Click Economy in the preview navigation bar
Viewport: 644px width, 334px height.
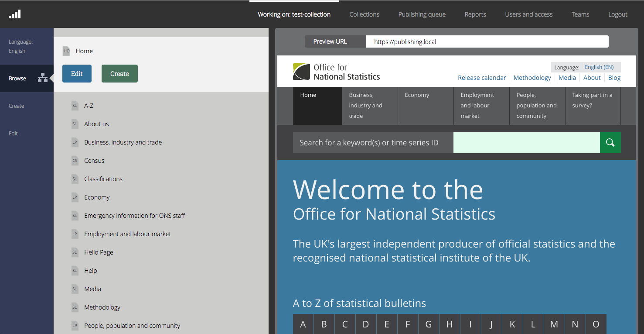click(x=426, y=106)
